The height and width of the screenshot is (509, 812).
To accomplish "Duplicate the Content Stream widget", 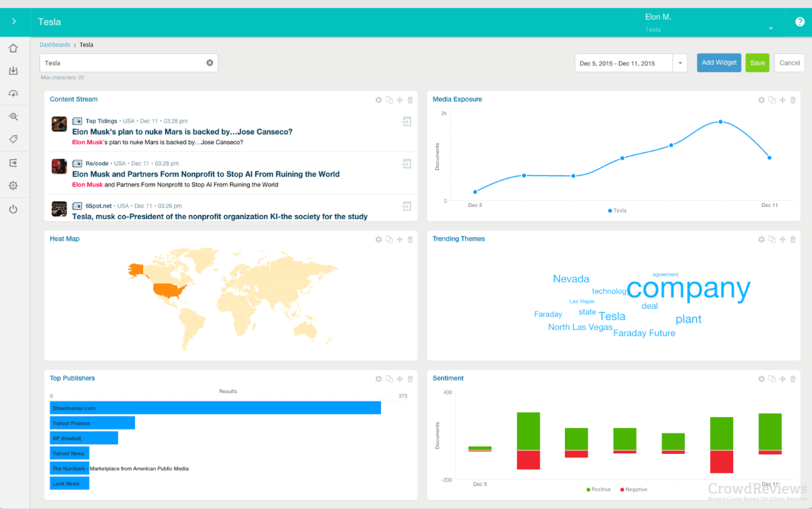I will tap(389, 100).
